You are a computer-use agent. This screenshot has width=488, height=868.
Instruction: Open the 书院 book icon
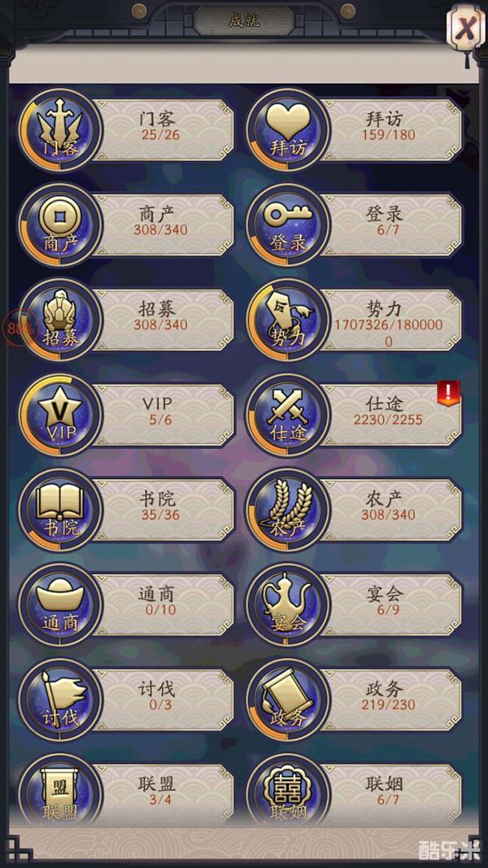coord(60,510)
